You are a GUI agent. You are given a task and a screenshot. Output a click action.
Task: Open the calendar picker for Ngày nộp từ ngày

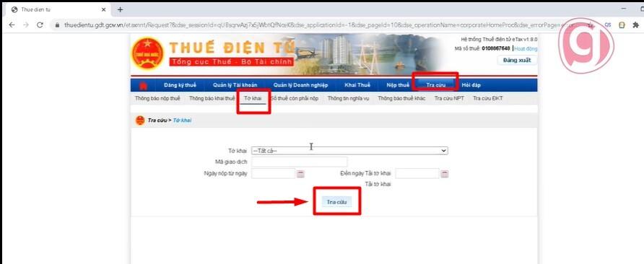(x=300, y=174)
